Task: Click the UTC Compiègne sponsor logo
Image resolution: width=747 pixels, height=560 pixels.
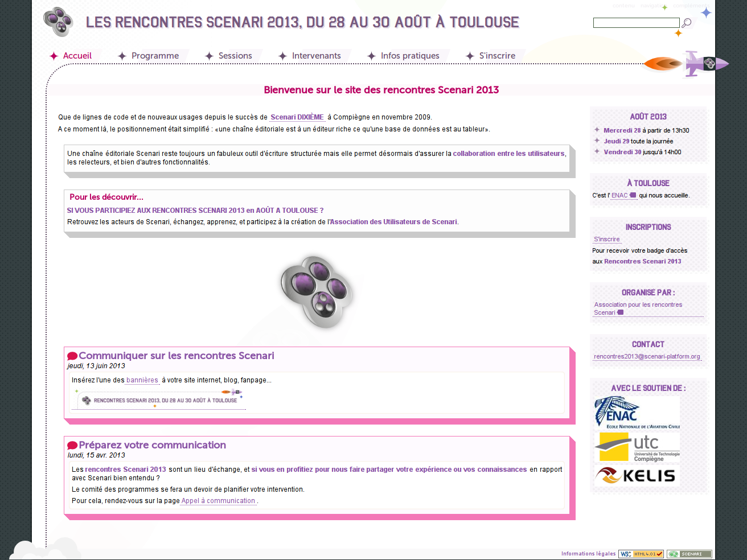Action: tap(637, 447)
